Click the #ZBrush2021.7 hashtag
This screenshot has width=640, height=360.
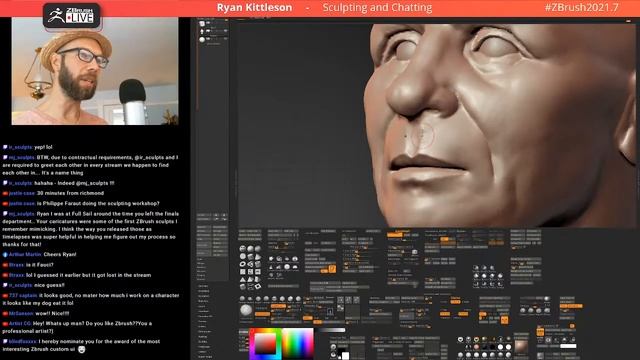[582, 7]
